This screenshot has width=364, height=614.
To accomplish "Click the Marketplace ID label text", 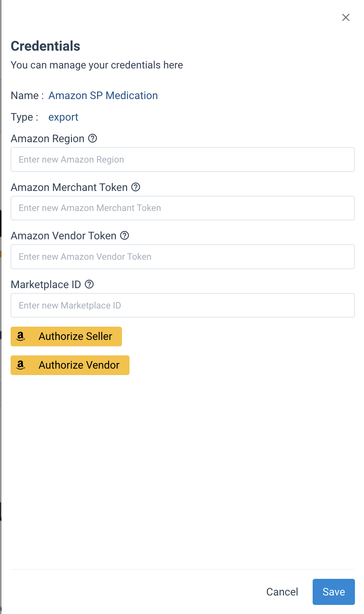I will pos(46,285).
